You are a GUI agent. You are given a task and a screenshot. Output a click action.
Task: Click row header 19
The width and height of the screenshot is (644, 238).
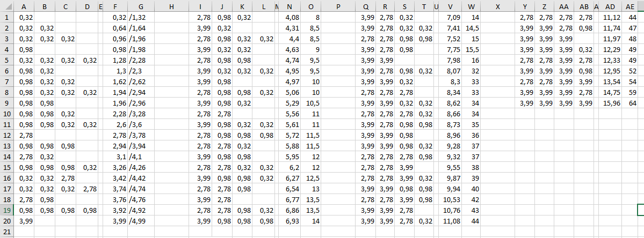[7, 210]
